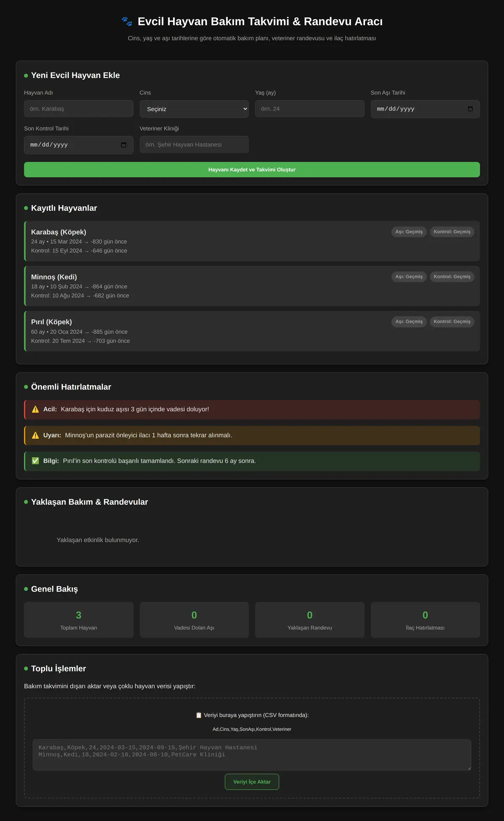The height and width of the screenshot is (821, 504).
Task: Select the Karabaş (Köpek) pet name
Action: tap(58, 232)
